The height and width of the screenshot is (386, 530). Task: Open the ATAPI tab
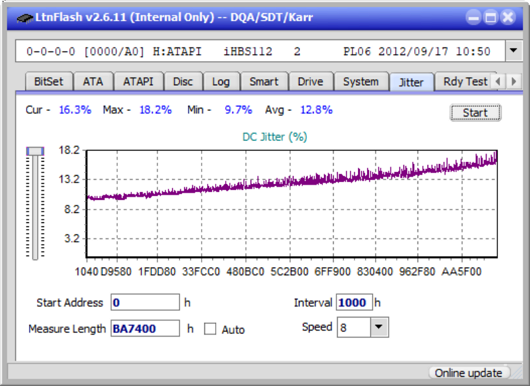138,81
